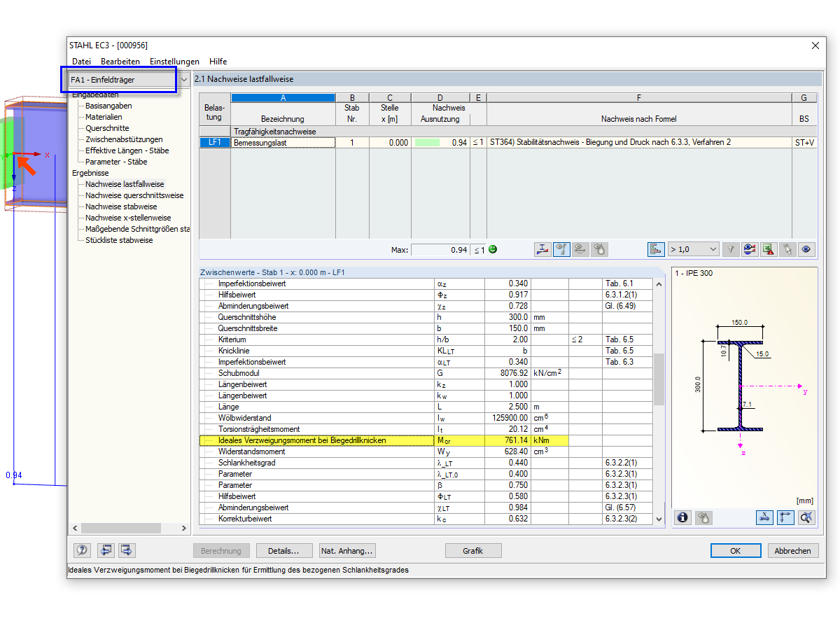Toggle the eye view mode button

pos(806,249)
